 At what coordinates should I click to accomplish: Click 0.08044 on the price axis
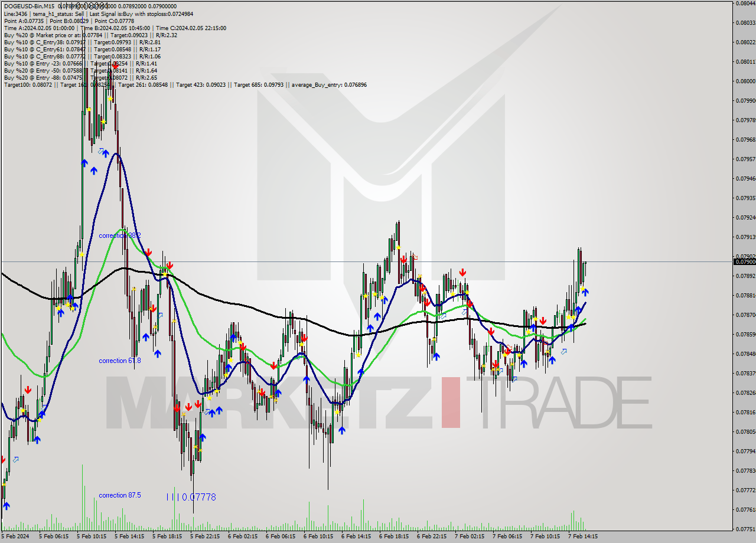pos(745,3)
